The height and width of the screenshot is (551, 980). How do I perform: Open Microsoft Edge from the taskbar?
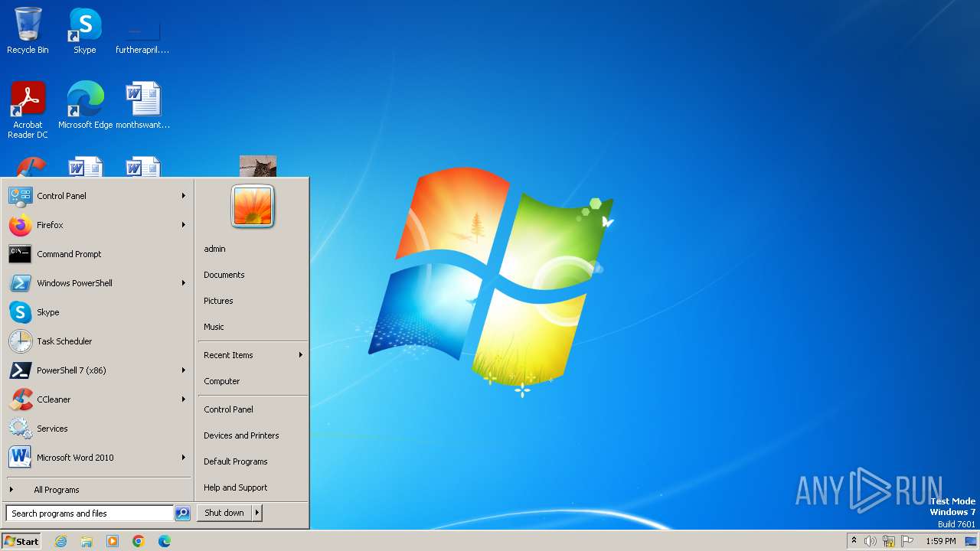165,541
